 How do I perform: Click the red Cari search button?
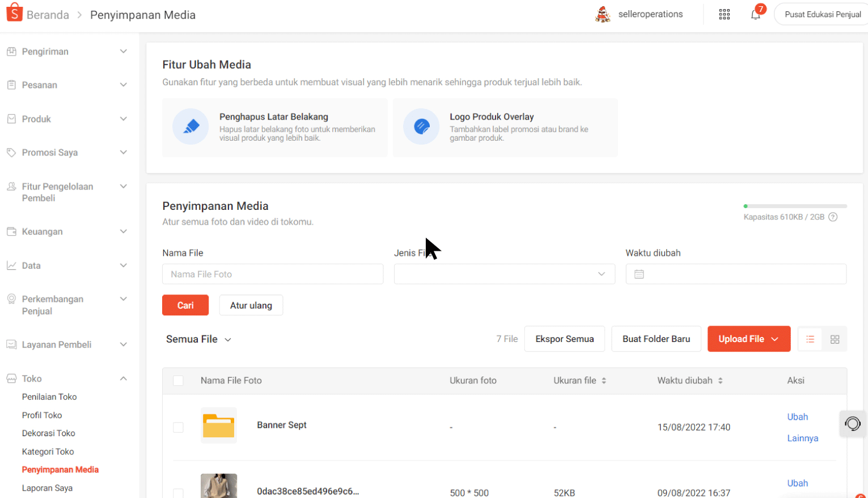(x=185, y=305)
